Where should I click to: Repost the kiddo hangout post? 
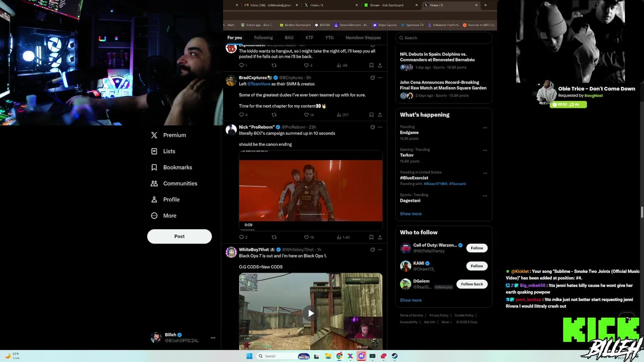pyautogui.click(x=274, y=65)
